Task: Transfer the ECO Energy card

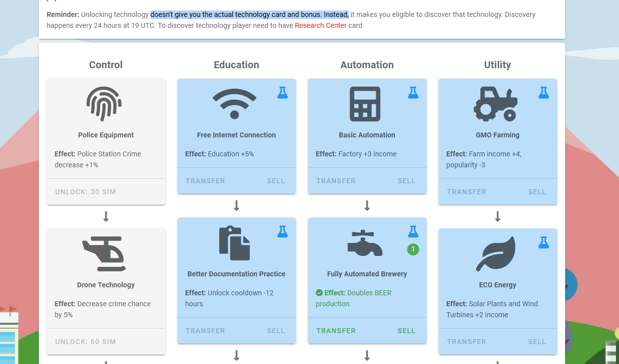Action: (466, 342)
